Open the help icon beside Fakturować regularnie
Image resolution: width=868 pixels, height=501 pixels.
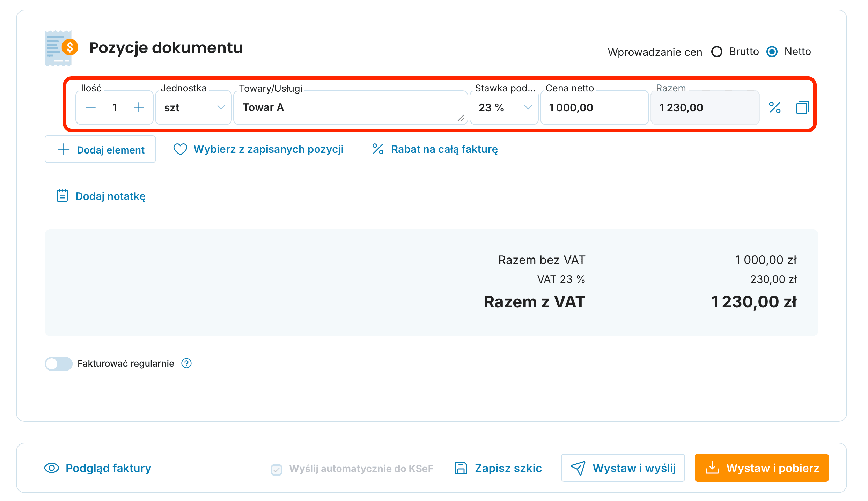coord(186,364)
